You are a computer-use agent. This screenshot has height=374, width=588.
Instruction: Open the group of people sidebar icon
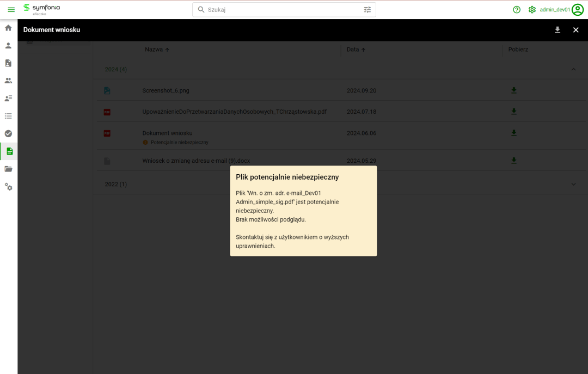[x=8, y=81]
